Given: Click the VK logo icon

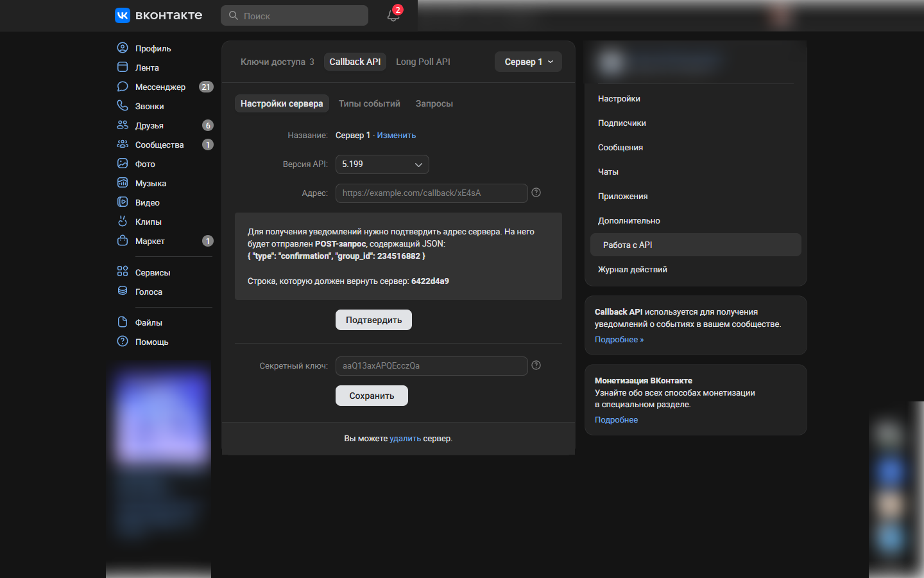Looking at the screenshot, I should pyautogui.click(x=123, y=15).
